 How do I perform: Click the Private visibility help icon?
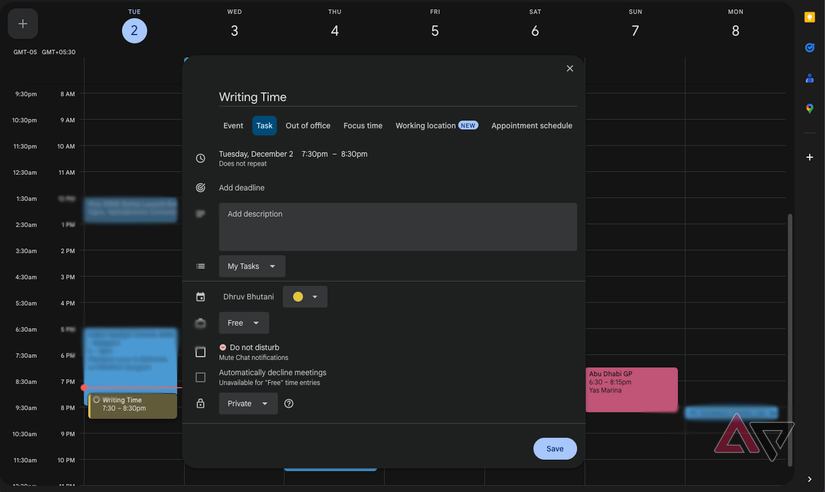coord(289,404)
